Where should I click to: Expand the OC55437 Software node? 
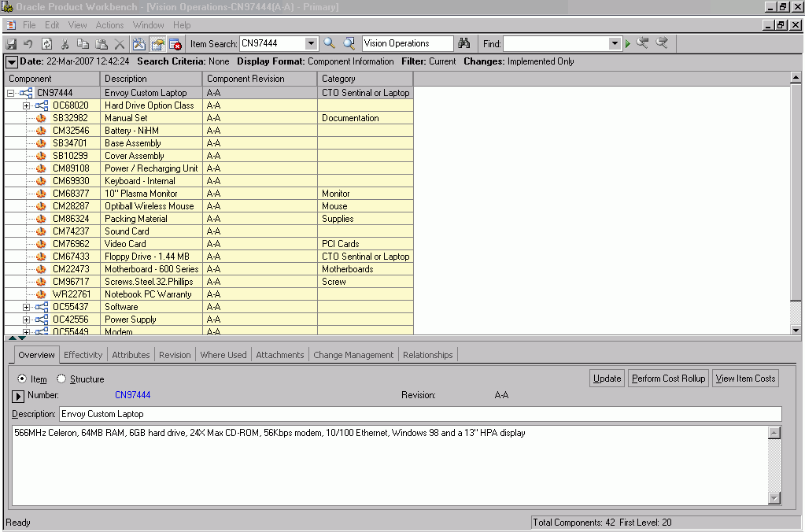pos(26,307)
